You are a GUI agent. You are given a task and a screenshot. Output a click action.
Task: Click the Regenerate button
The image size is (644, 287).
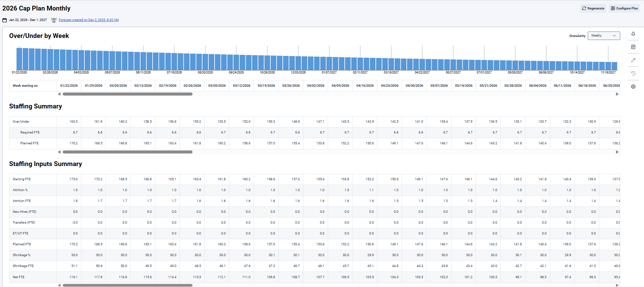pos(593,8)
